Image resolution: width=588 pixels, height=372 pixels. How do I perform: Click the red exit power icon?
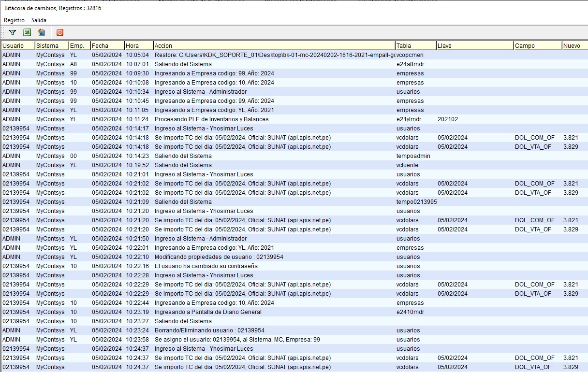[60, 32]
